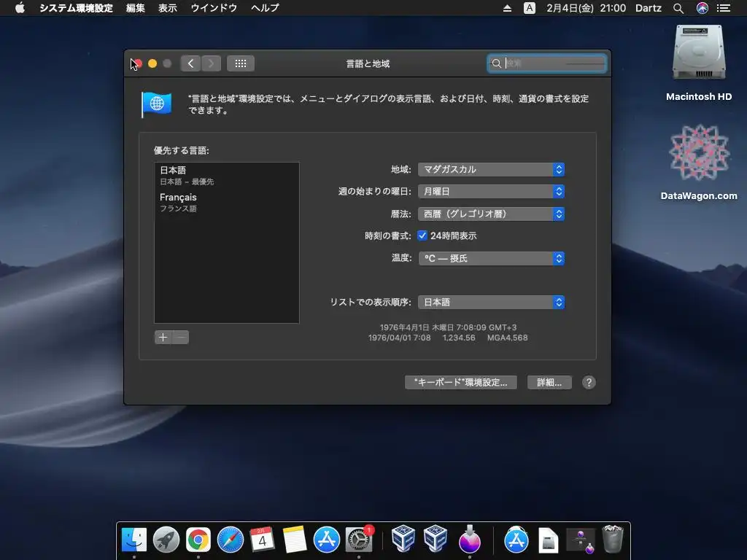Click the language and region flag icon
The width and height of the screenshot is (747, 560).
[157, 104]
